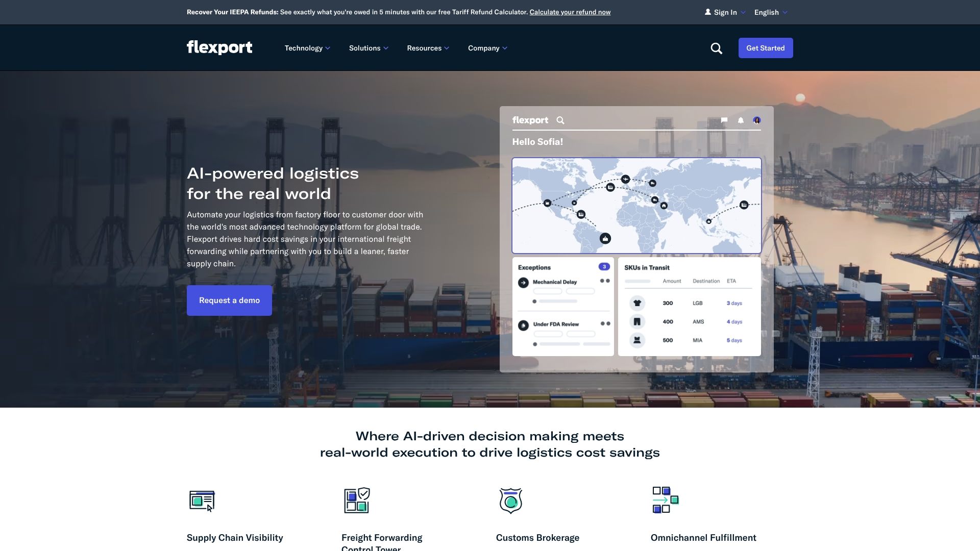Screen dimensions: 980x551
Task: Click the 'Mechanical Delay' exception label
Action: (555, 282)
